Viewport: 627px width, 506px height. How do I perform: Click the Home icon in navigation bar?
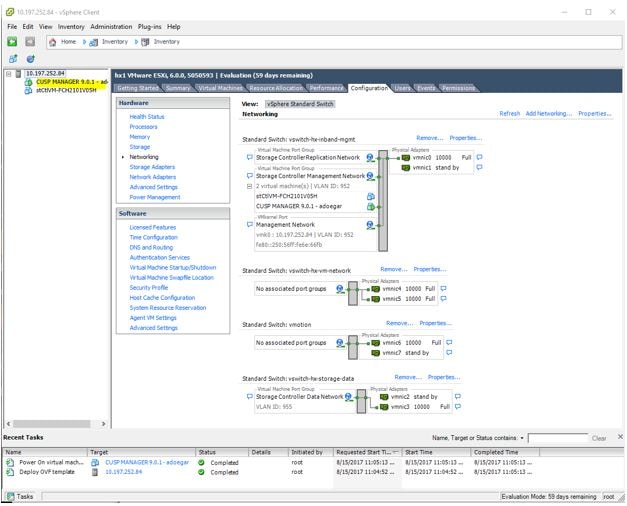pos(52,42)
